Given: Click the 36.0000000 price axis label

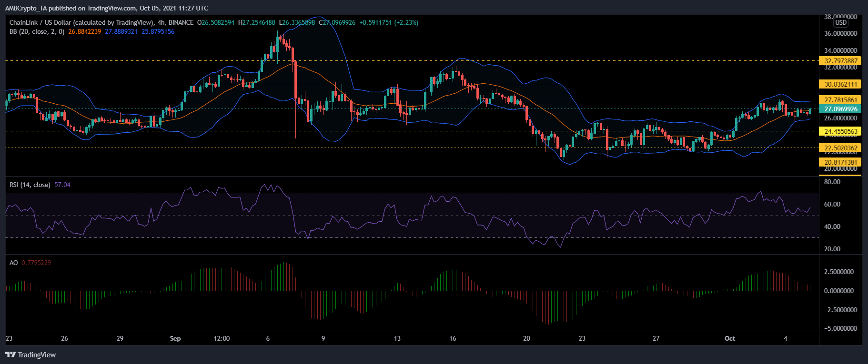Looking at the screenshot, I should (841, 33).
